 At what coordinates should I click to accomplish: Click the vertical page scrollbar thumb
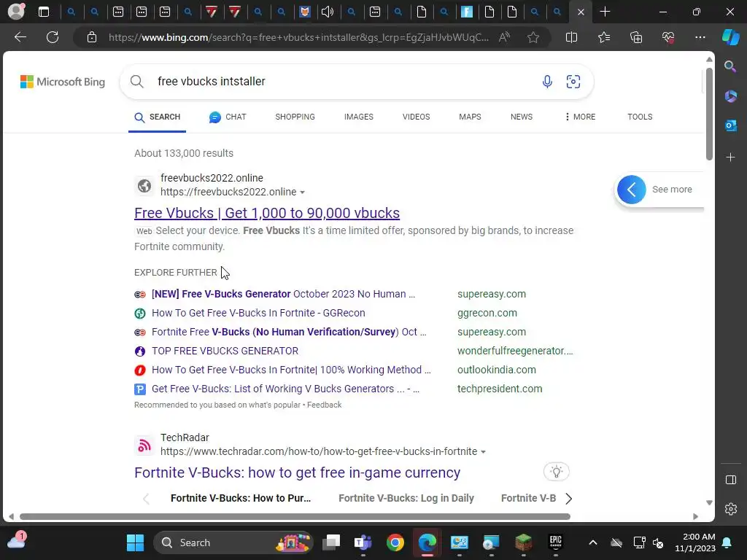pos(709,114)
